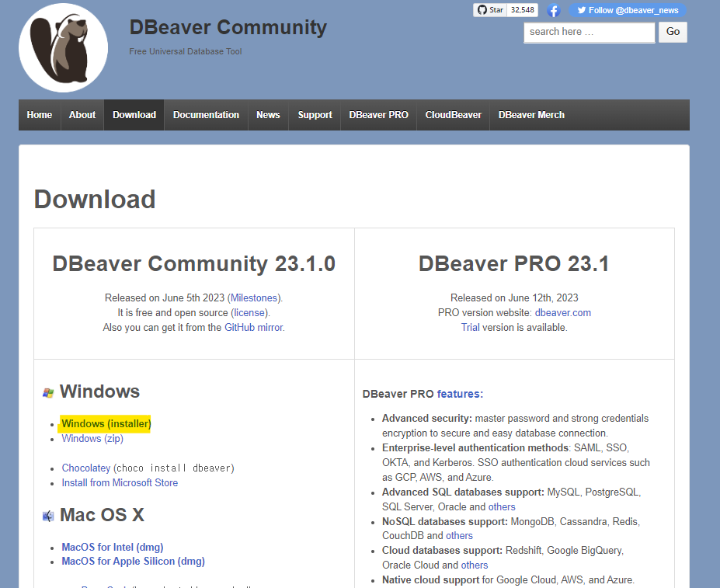Viewport: 720px width, 588px height.
Task: Click 'Released on June 12th, 2023' text
Action: 514,298
